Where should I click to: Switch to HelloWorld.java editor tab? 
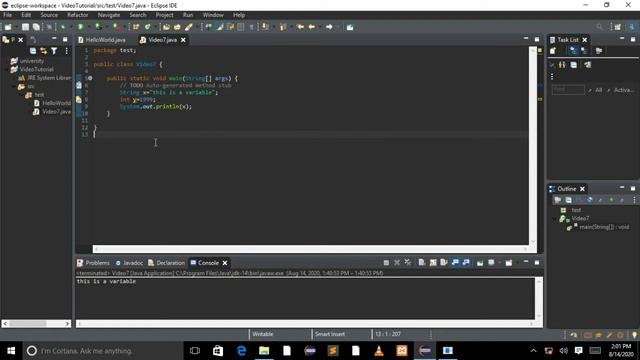coord(102,40)
